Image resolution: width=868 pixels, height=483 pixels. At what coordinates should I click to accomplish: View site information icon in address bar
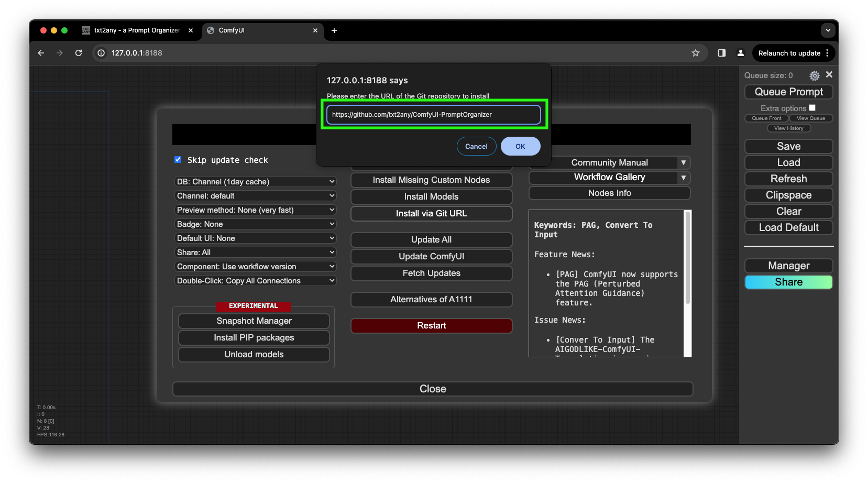[x=101, y=53]
